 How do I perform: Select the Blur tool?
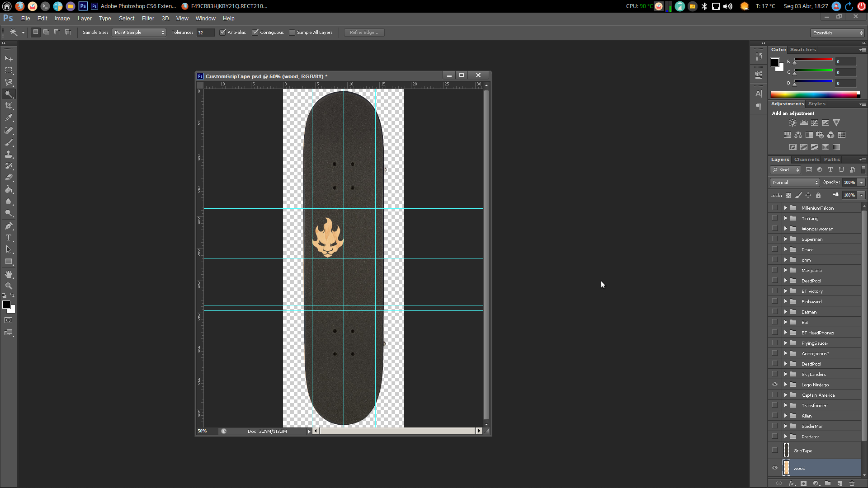[9, 201]
